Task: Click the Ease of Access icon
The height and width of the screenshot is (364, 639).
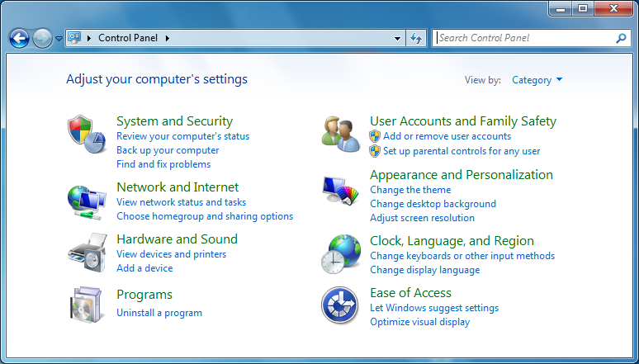Action: pos(339,305)
